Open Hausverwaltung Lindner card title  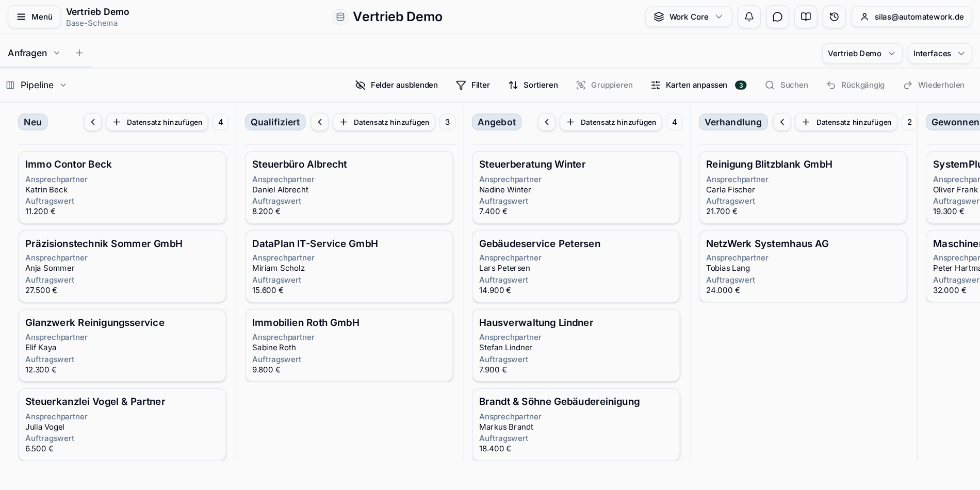pos(536,322)
